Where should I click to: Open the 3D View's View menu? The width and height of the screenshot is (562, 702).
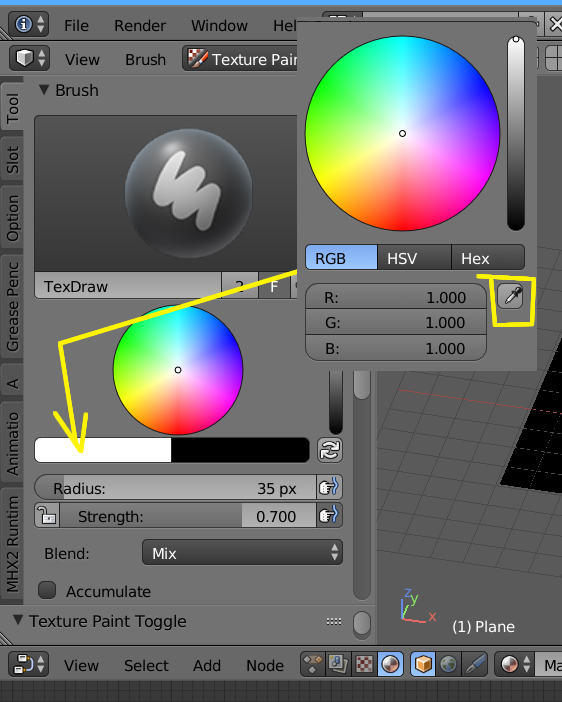(x=82, y=60)
